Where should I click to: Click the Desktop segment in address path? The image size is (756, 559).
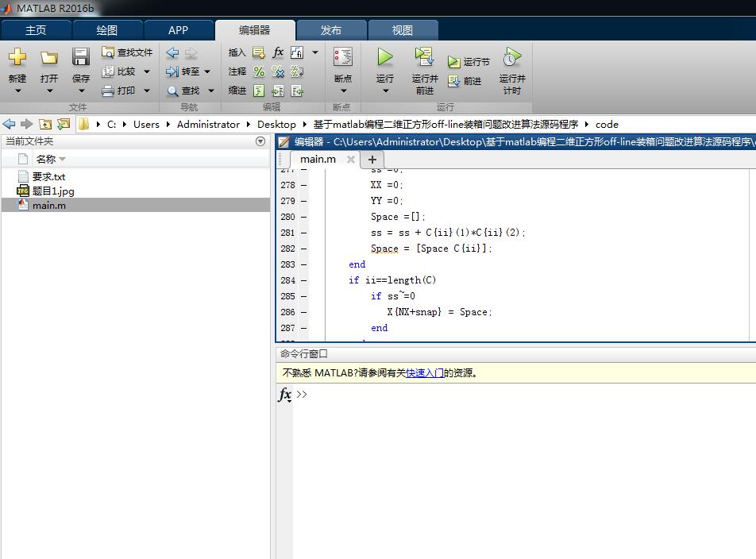pos(276,125)
